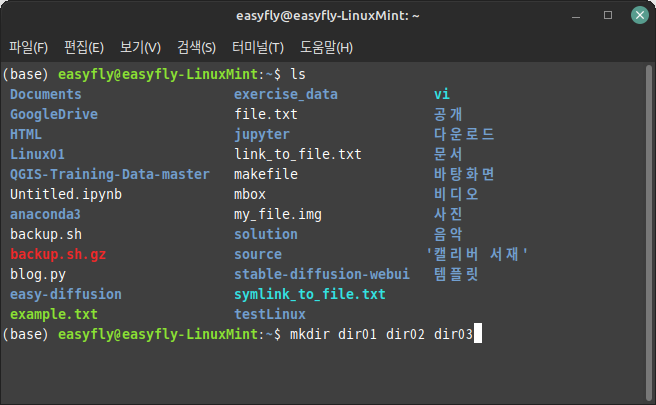The height and width of the screenshot is (405, 656).
Task: Click QGIS-Training-Data-master in the listing
Action: 110,174
